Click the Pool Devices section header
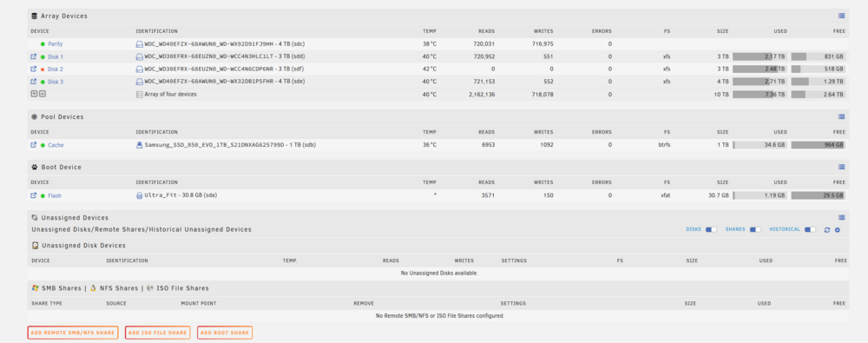The width and height of the screenshot is (868, 343). click(437, 117)
